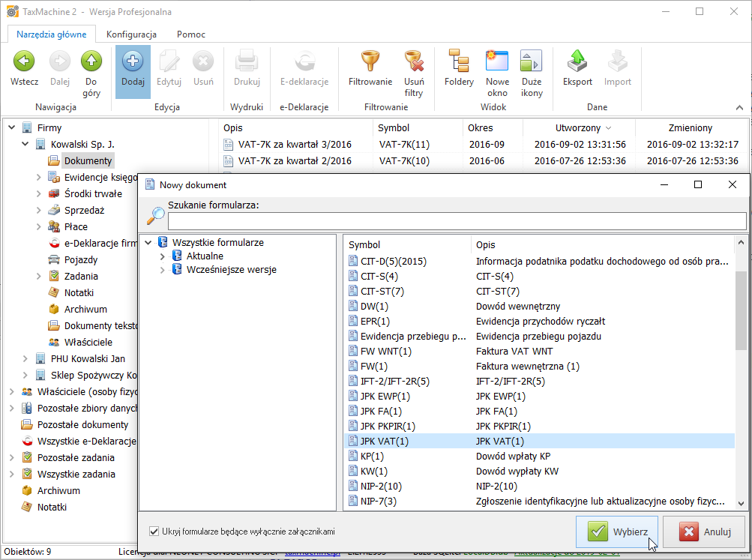Viewport: 752px width, 560px height.
Task: Confirm selection with the Wybierz button
Action: pyautogui.click(x=617, y=532)
